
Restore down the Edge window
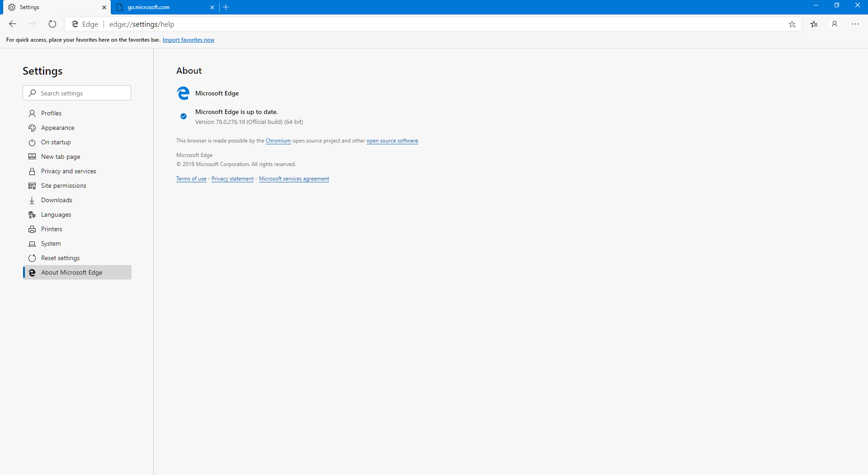click(x=837, y=5)
